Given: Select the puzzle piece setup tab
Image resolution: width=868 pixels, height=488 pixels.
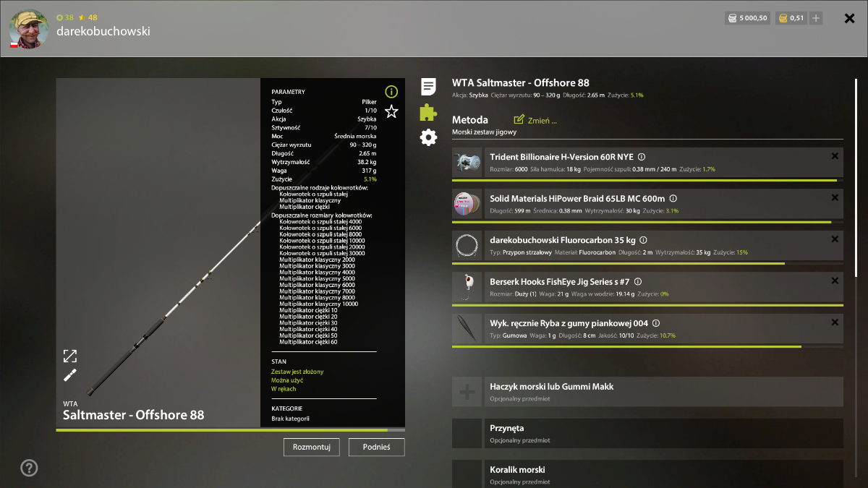Looking at the screenshot, I should 428,112.
